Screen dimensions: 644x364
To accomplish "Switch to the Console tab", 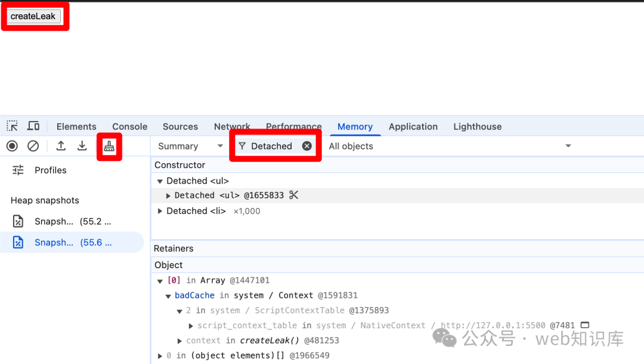I will click(129, 126).
